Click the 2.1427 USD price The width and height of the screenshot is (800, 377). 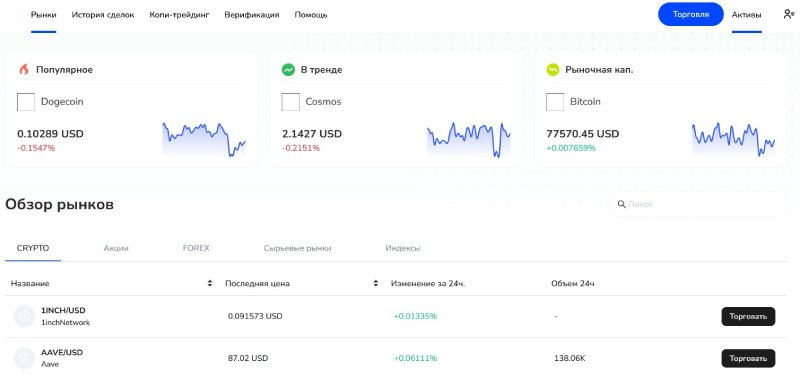click(x=312, y=134)
